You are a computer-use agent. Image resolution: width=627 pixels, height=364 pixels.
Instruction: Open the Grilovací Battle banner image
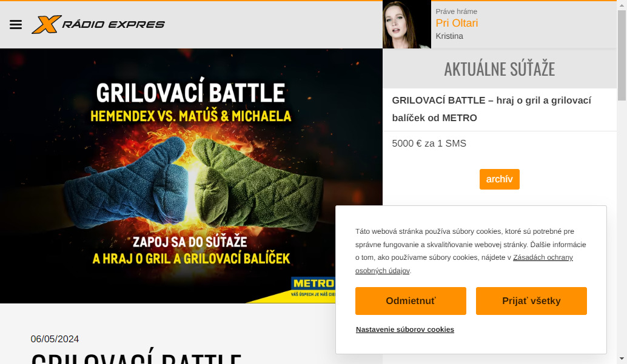(191, 176)
